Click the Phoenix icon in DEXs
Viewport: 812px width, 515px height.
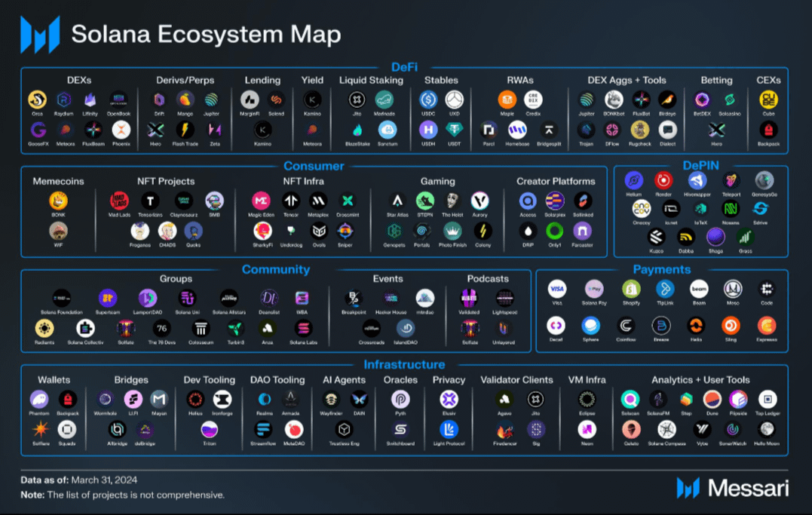click(121, 130)
